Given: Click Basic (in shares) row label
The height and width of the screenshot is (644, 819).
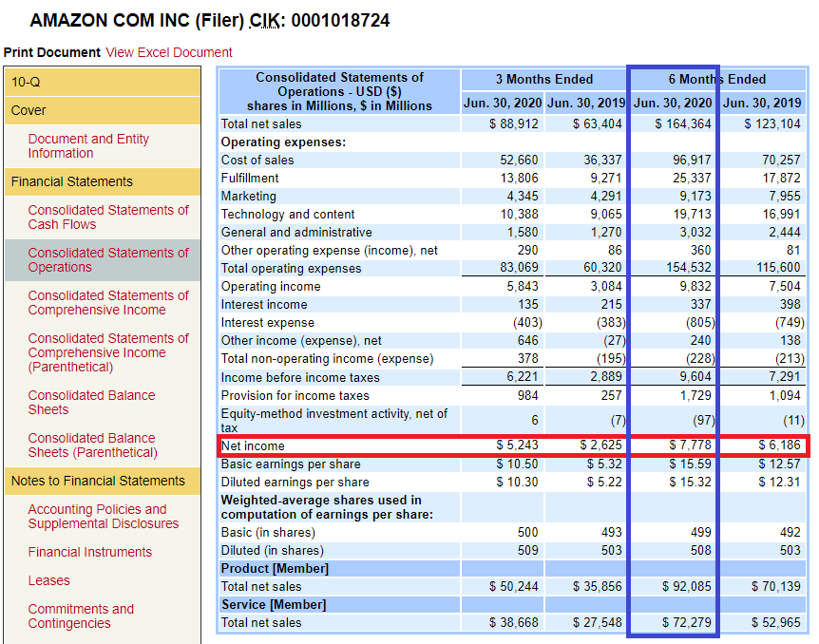Looking at the screenshot, I should [x=268, y=532].
